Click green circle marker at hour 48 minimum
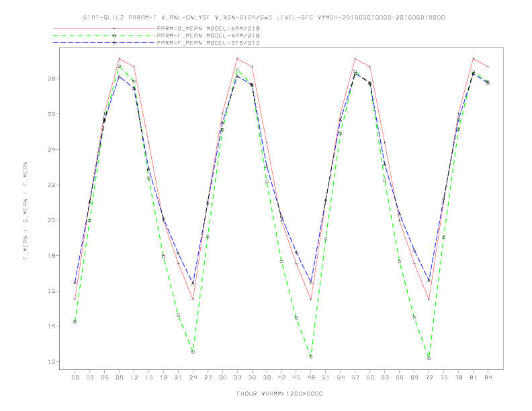The width and height of the screenshot is (532, 411). click(311, 357)
